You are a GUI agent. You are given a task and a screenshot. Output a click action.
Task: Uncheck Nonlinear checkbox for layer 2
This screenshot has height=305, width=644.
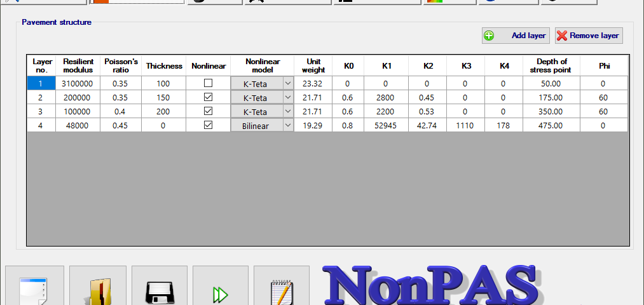[x=209, y=97]
